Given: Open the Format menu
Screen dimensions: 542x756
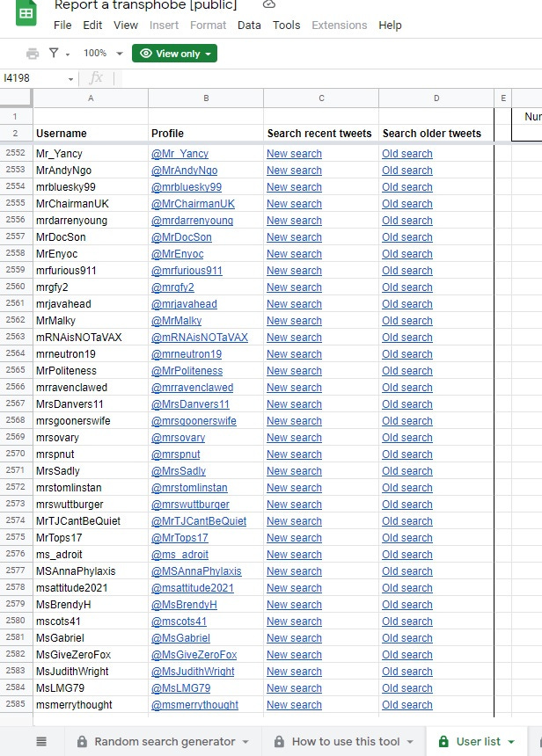Looking at the screenshot, I should (208, 25).
